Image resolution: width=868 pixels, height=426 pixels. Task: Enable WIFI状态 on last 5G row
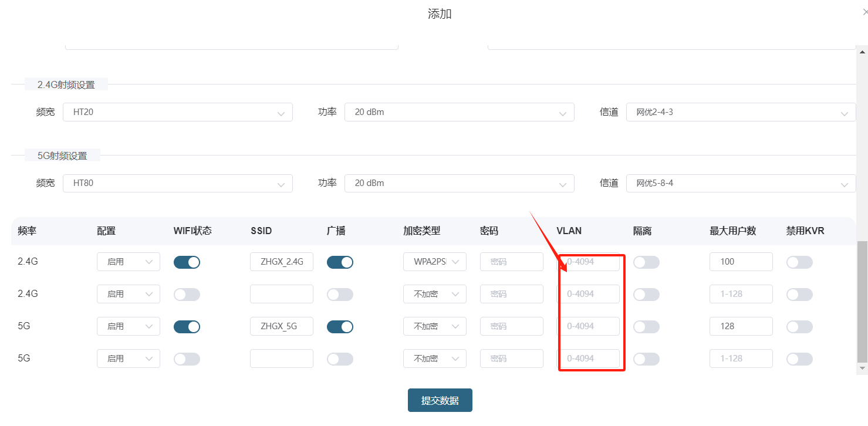pyautogui.click(x=187, y=359)
